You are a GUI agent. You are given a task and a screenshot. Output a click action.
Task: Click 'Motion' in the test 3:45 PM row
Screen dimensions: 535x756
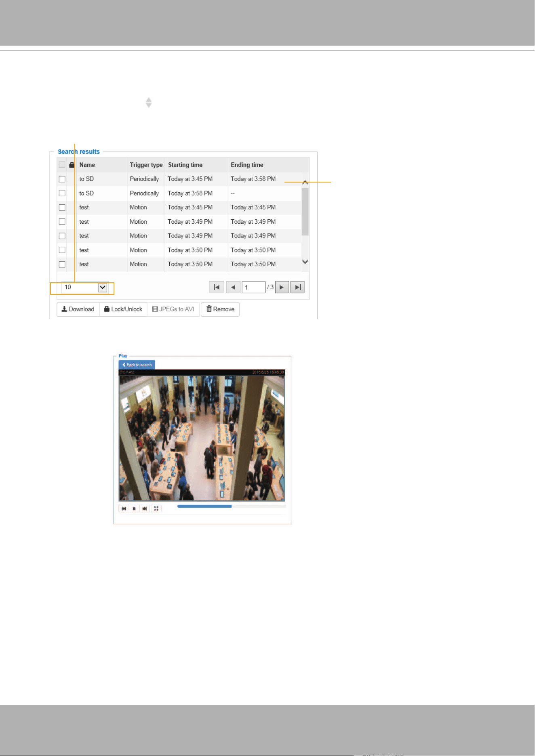coord(138,207)
